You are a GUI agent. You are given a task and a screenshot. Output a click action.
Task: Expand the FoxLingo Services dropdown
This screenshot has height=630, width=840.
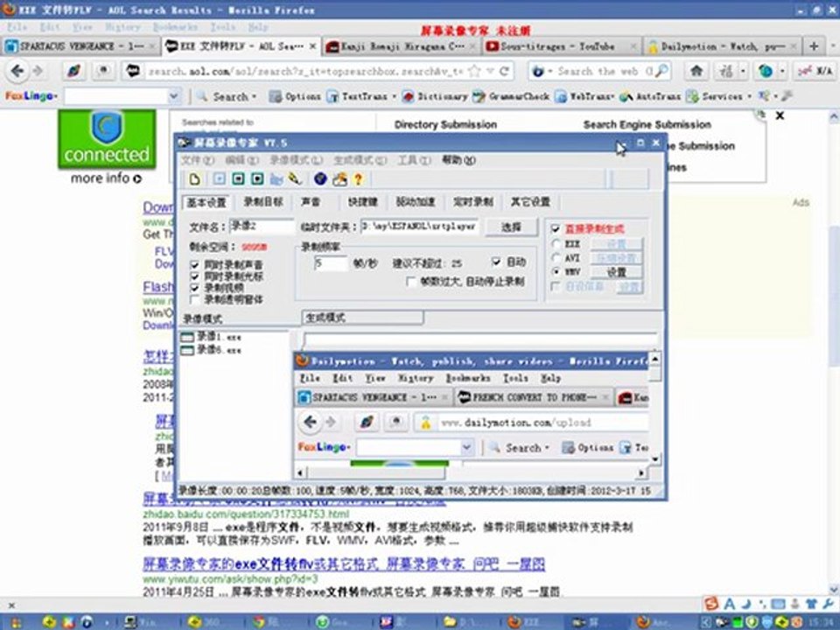coord(749,97)
